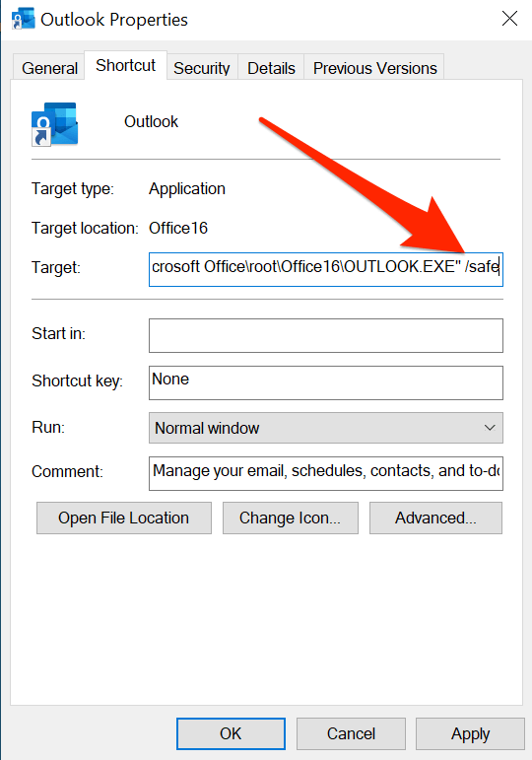The width and height of the screenshot is (532, 760).
Task: Expand the Run window mode dropdown
Action: coord(325,428)
